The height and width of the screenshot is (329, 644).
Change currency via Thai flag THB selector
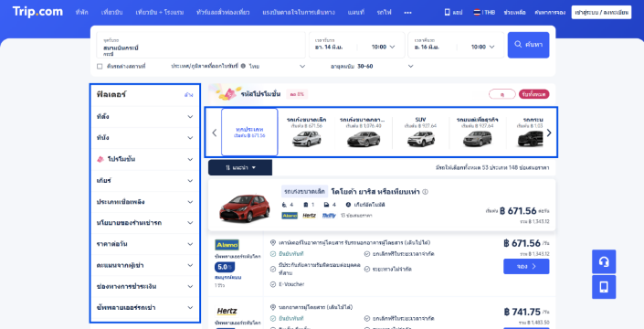pos(484,12)
